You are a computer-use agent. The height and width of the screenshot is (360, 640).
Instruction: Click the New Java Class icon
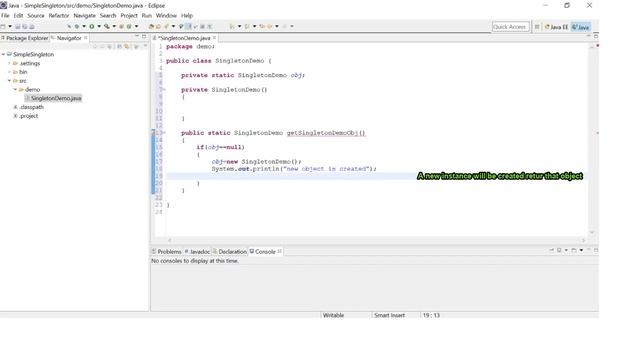coord(129,27)
